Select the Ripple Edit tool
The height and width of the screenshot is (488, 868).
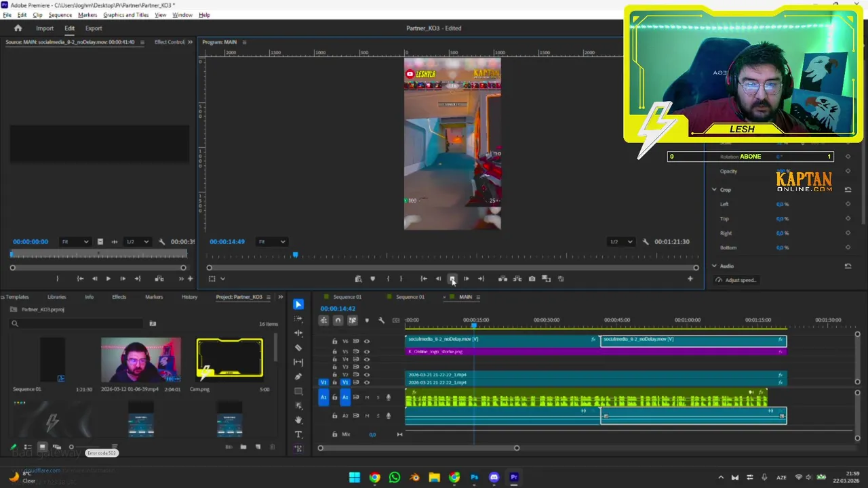tap(298, 333)
